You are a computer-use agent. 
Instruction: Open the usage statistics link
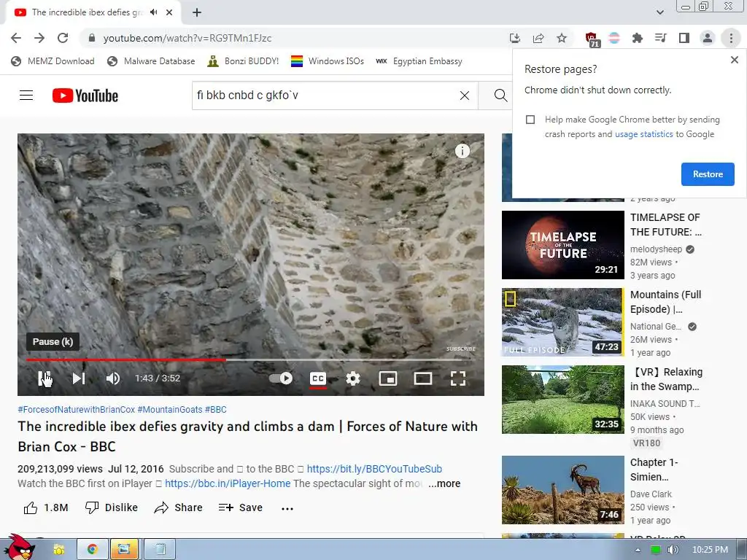coord(643,134)
